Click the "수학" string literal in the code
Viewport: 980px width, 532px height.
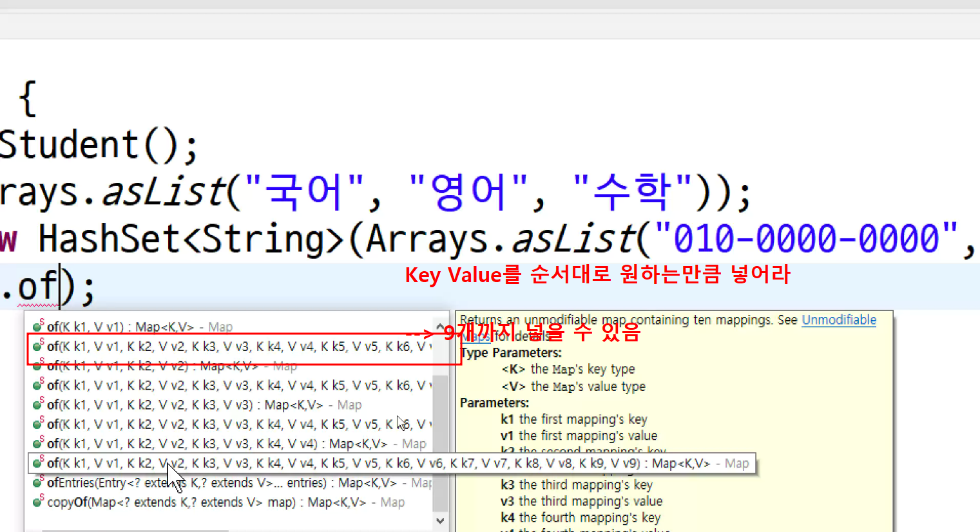pyautogui.click(x=632, y=192)
